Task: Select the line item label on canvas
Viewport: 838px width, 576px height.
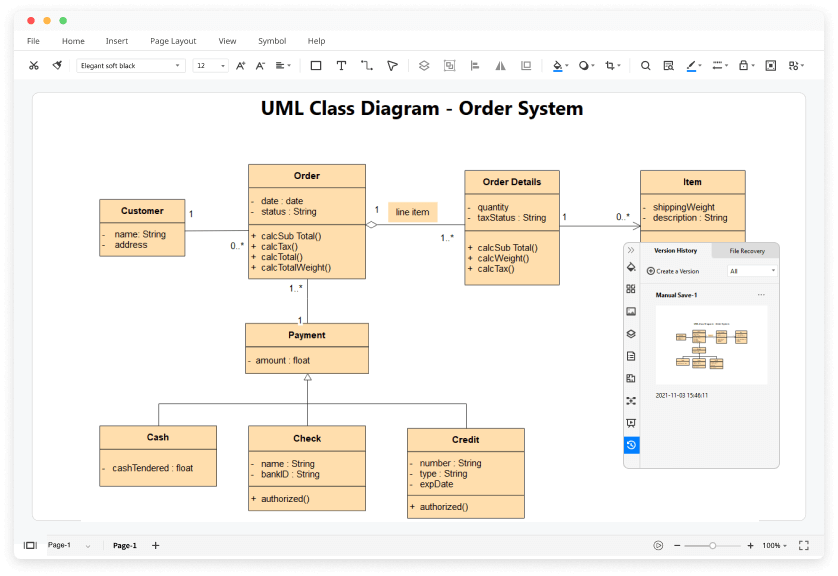Action: [x=413, y=212]
